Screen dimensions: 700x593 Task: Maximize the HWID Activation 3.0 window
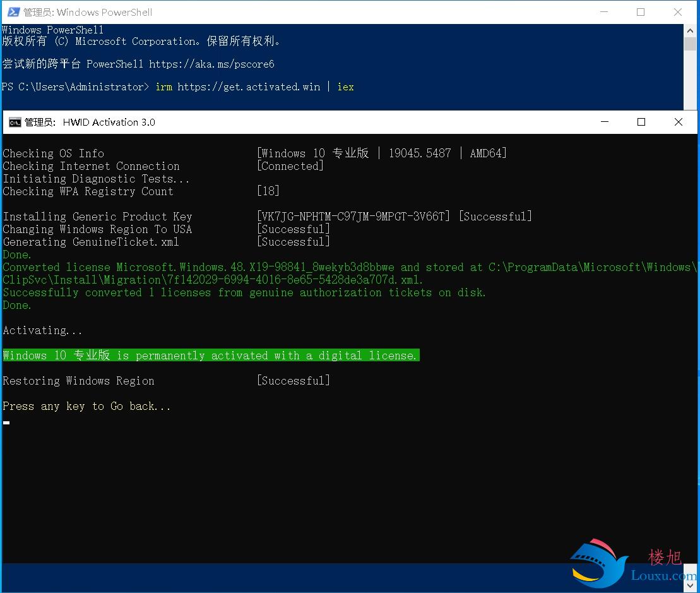(x=641, y=122)
